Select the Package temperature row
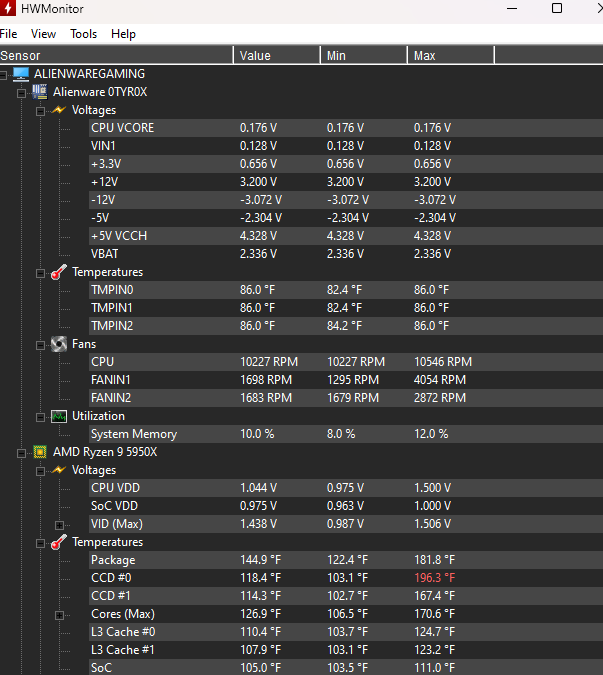Image resolution: width=603 pixels, height=675 pixels. [x=346, y=560]
